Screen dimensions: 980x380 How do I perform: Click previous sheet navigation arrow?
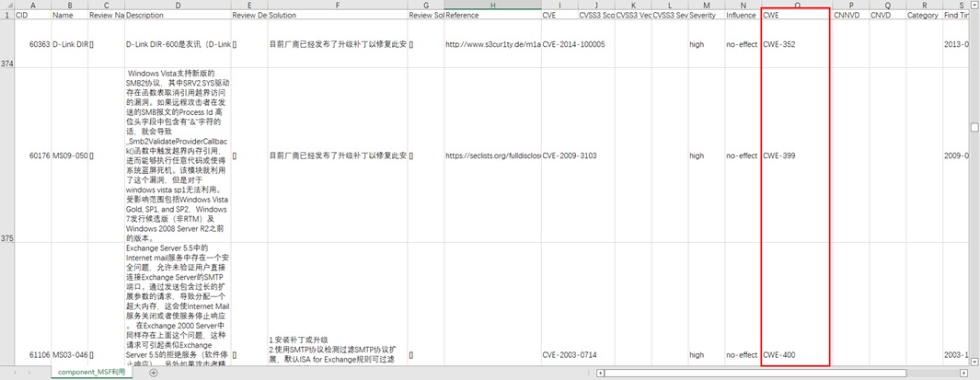(14, 373)
